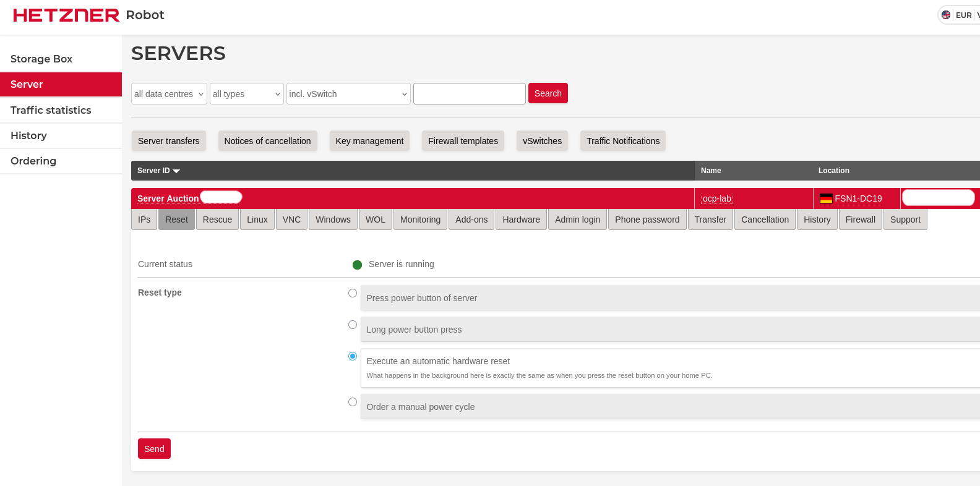Open the WOL tab
980x486 pixels.
[376, 220]
